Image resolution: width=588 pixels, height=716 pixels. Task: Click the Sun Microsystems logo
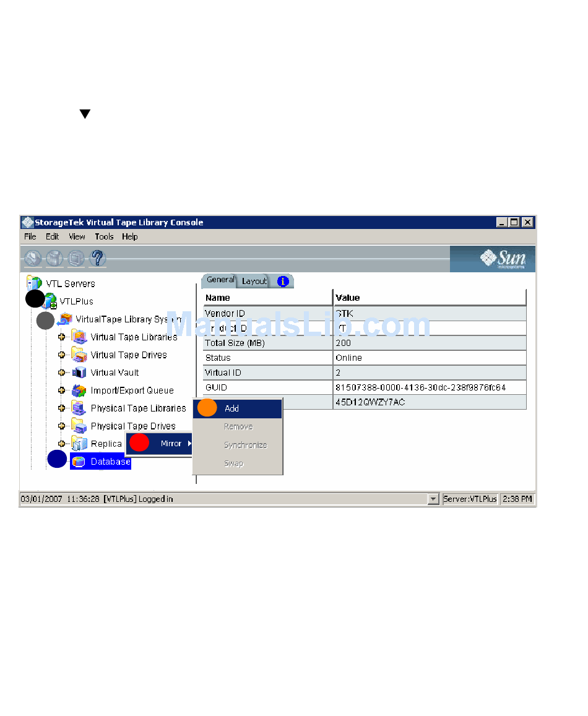coord(503,259)
